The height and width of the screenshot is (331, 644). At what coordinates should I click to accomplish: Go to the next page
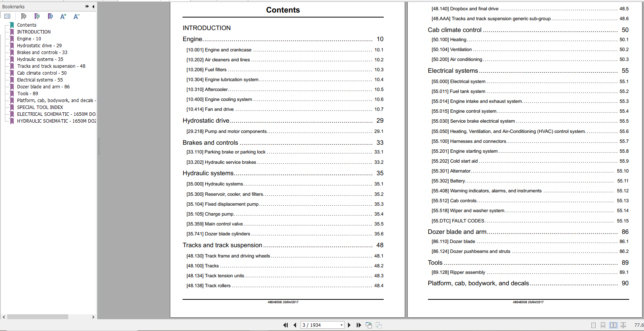tap(349, 325)
